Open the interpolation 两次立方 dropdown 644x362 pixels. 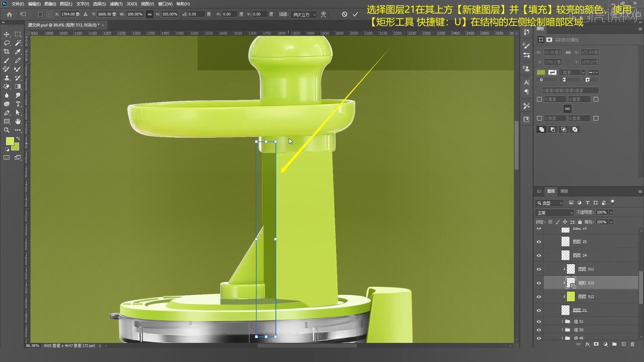(x=304, y=14)
